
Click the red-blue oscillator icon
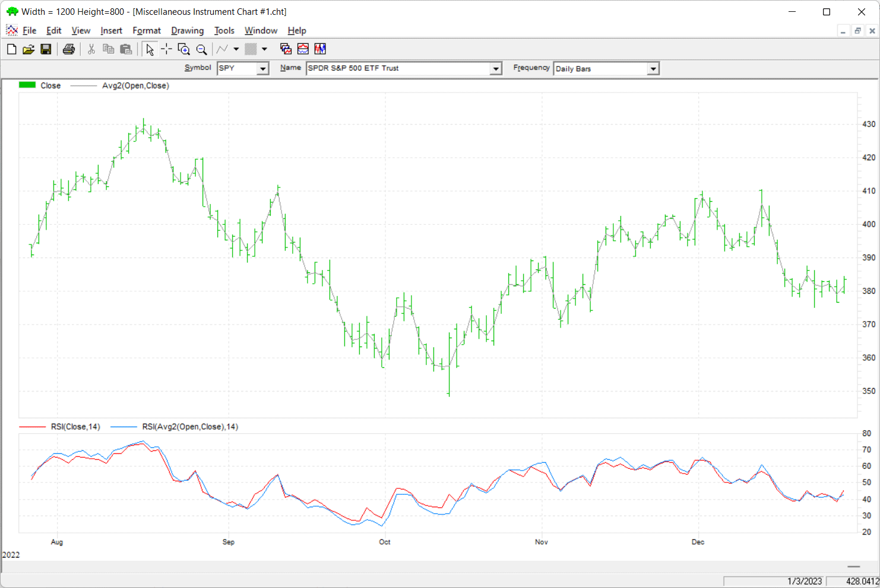[x=320, y=49]
